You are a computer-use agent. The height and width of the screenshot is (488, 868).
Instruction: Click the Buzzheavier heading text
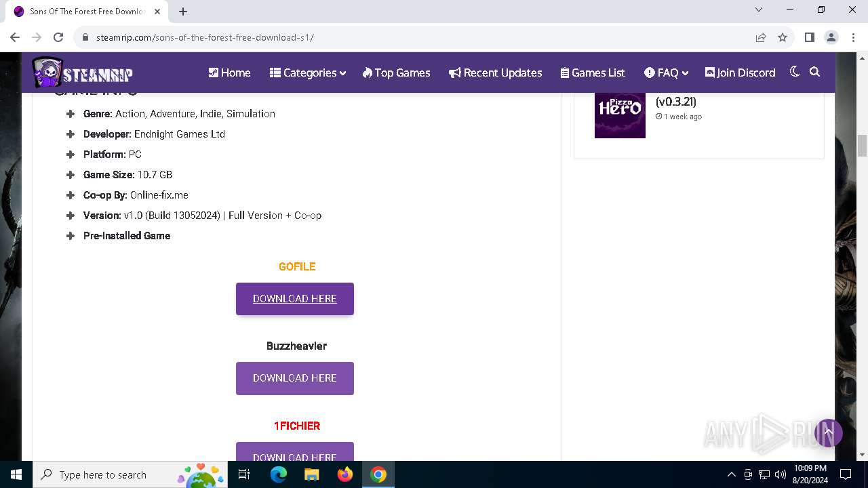tap(296, 346)
